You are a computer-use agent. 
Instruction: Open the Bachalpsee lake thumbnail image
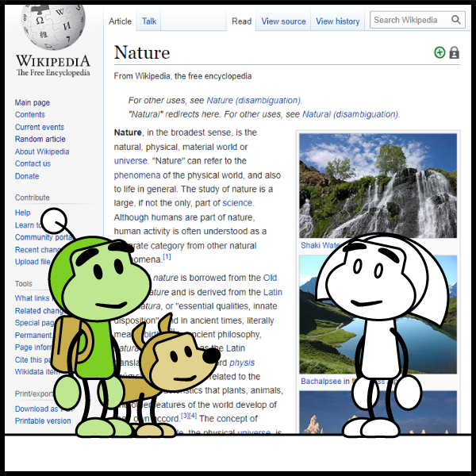tap(378, 313)
